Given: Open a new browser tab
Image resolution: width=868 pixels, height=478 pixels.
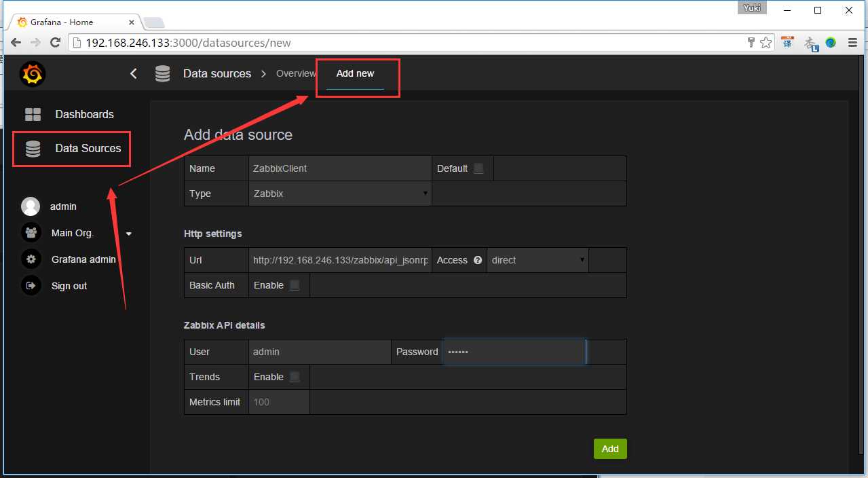Looking at the screenshot, I should (x=154, y=22).
